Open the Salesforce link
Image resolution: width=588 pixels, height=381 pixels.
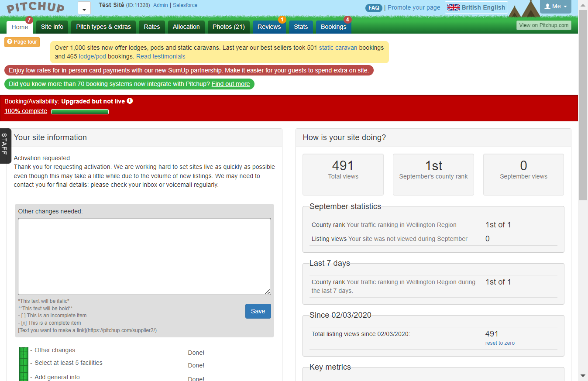[185, 5]
